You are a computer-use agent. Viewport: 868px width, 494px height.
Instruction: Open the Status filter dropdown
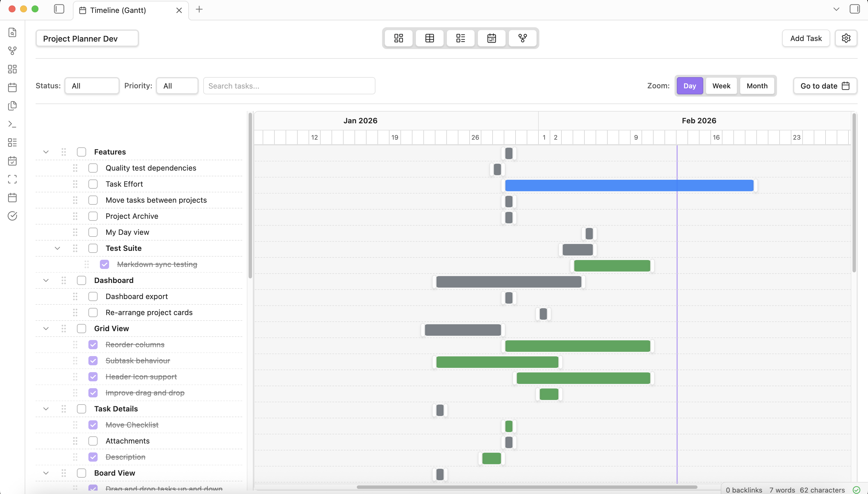tap(92, 85)
